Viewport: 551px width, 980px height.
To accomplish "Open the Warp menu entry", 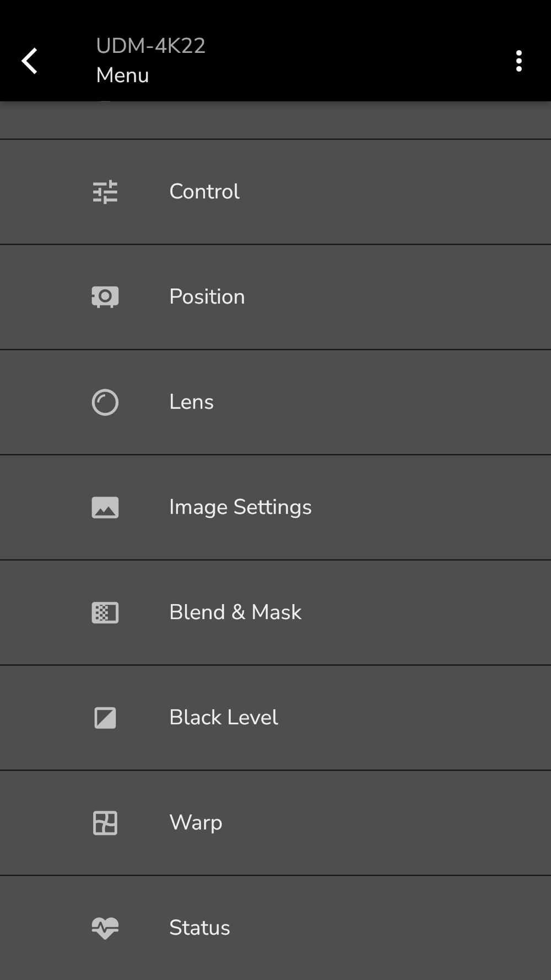I will click(x=196, y=823).
